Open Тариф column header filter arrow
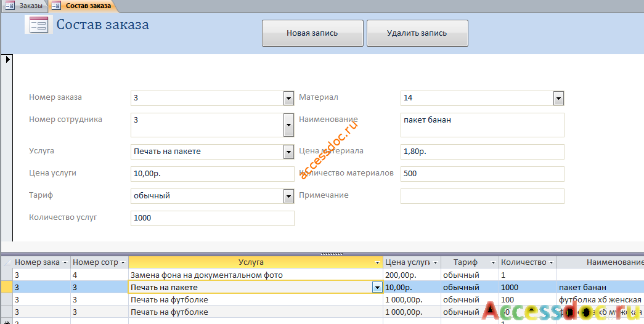Image resolution: width=644 pixels, height=324 pixels. click(493, 262)
